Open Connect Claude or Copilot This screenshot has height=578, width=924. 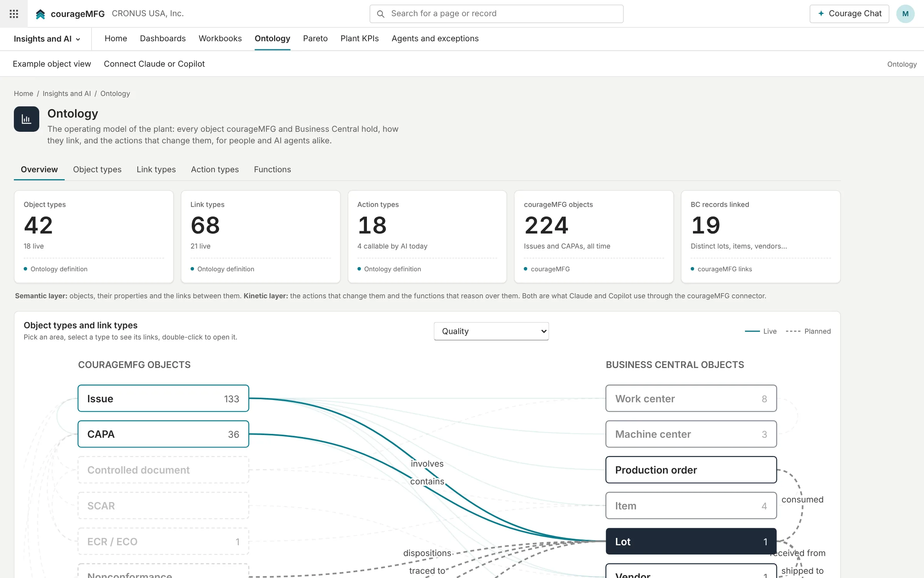154,64
